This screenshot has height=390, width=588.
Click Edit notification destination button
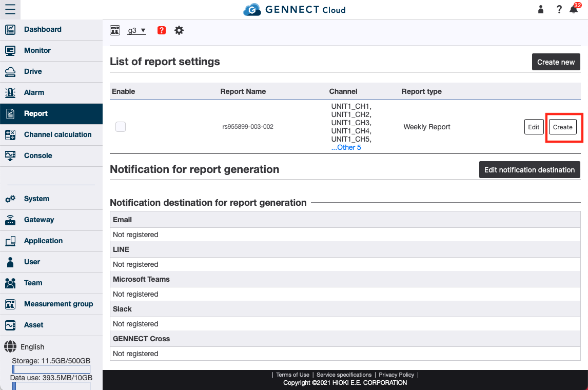click(530, 169)
